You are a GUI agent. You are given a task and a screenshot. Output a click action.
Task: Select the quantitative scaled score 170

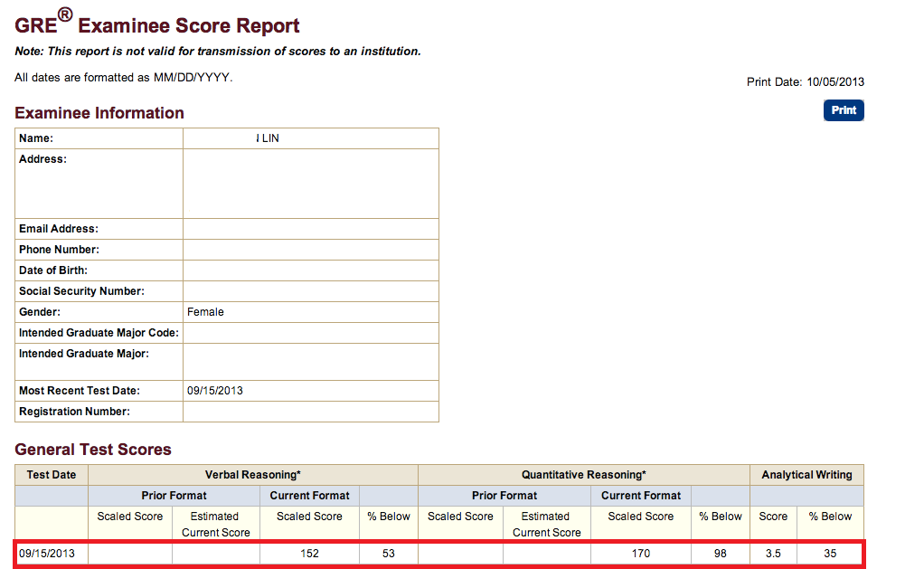click(640, 554)
